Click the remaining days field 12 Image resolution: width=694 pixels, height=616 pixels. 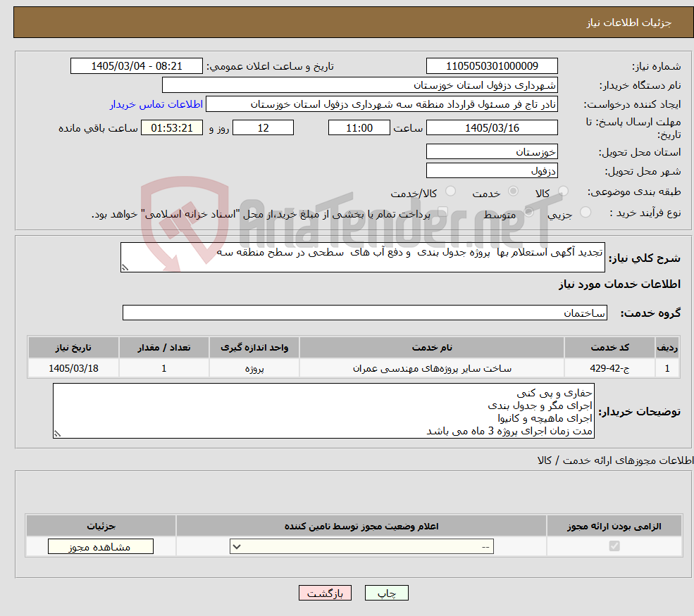point(263,128)
